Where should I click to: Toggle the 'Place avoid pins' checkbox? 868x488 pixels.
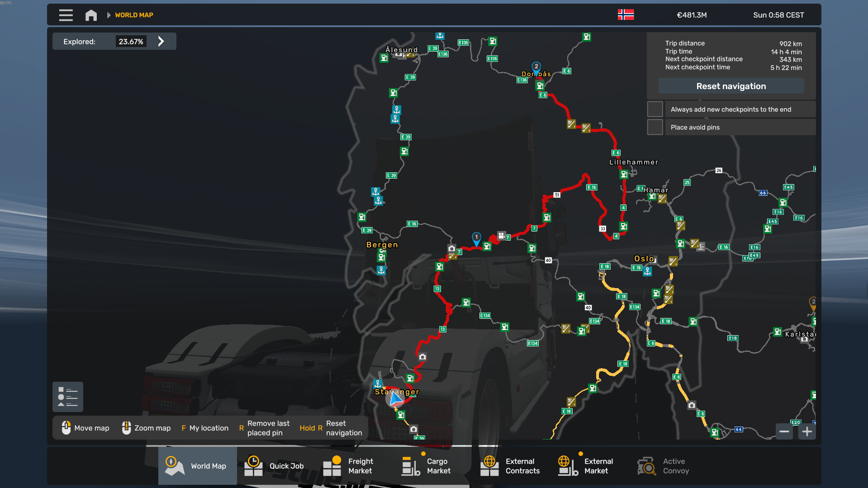(655, 127)
